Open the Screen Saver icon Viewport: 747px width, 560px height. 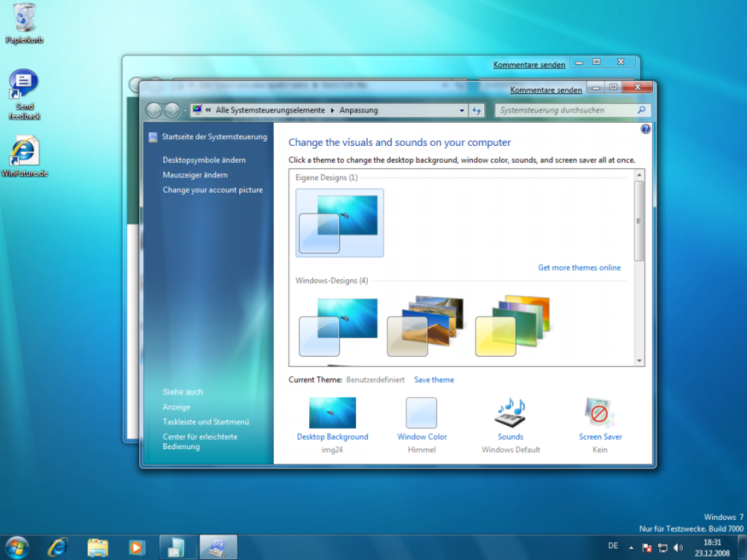point(599,413)
